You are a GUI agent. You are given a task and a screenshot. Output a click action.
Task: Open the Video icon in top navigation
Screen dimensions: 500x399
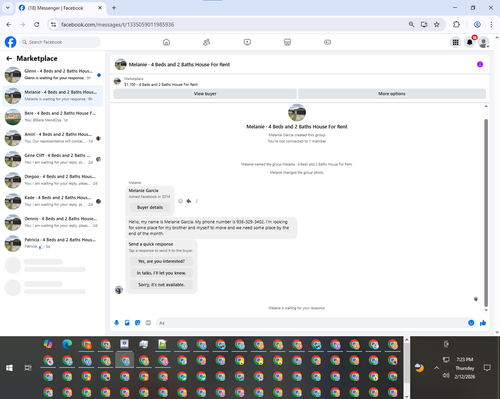[x=247, y=42]
